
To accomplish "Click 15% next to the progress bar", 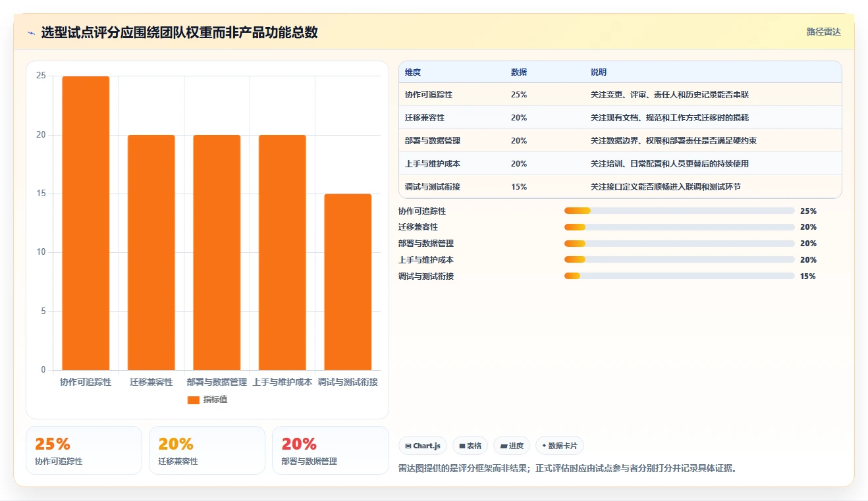I will [x=808, y=277].
